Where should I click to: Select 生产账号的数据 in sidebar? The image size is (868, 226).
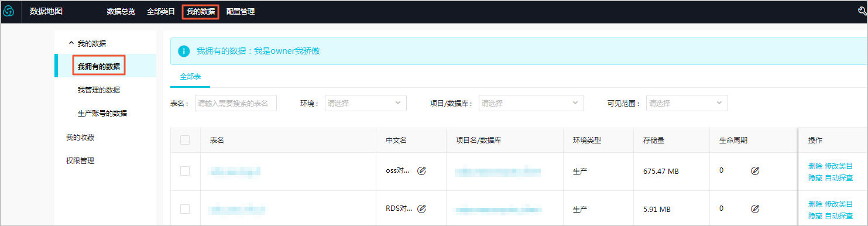[x=102, y=113]
